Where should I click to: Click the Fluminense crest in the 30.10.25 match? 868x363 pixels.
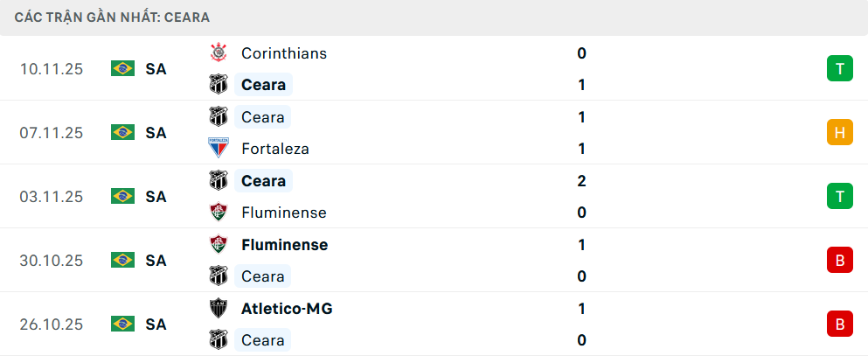(x=218, y=245)
